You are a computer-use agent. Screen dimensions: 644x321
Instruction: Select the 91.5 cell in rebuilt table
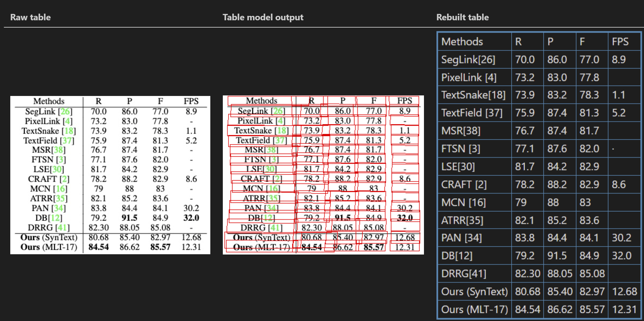coord(557,256)
